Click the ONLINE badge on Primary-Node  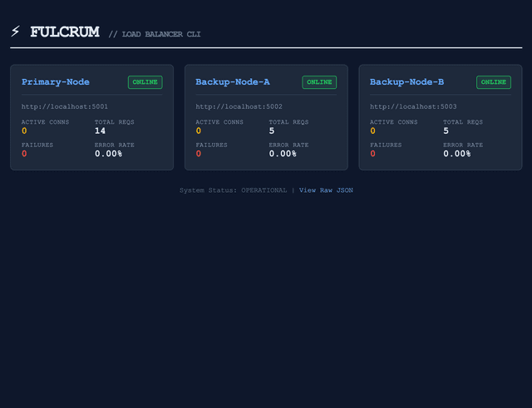pyautogui.click(x=145, y=82)
